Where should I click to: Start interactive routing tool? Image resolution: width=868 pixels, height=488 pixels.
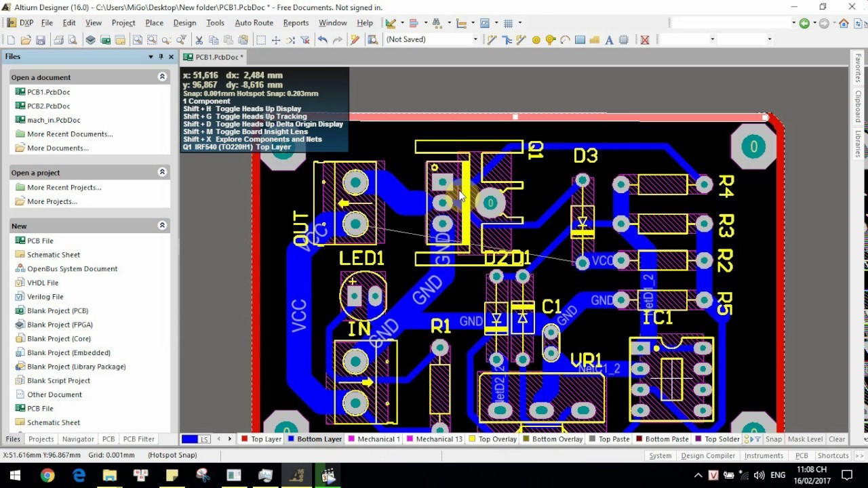coord(492,40)
